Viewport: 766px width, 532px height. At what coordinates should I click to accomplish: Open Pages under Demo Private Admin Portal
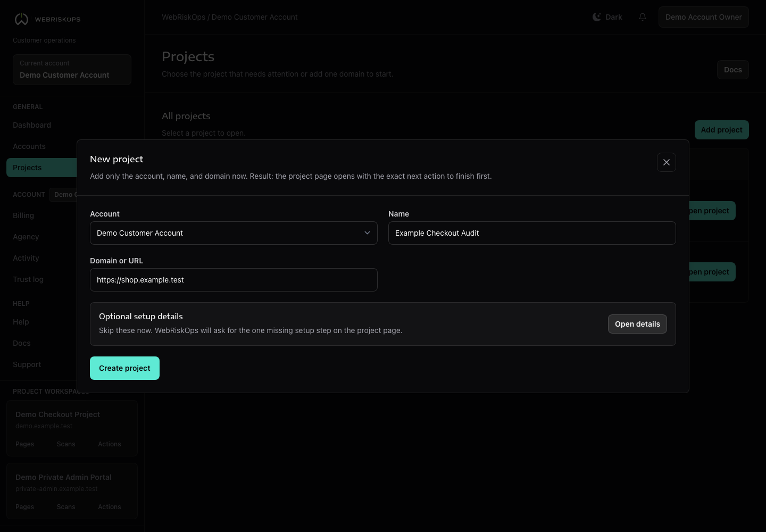[24, 507]
